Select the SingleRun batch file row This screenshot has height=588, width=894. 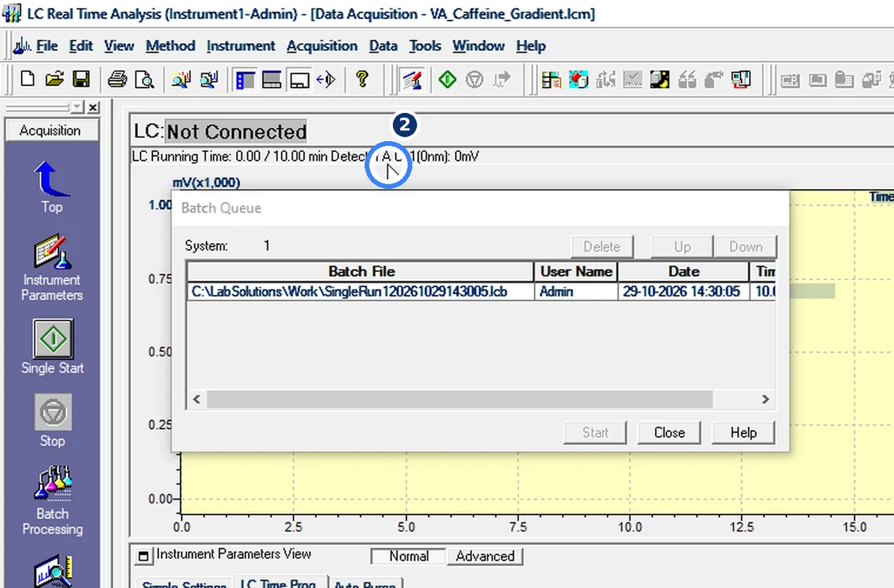482,291
